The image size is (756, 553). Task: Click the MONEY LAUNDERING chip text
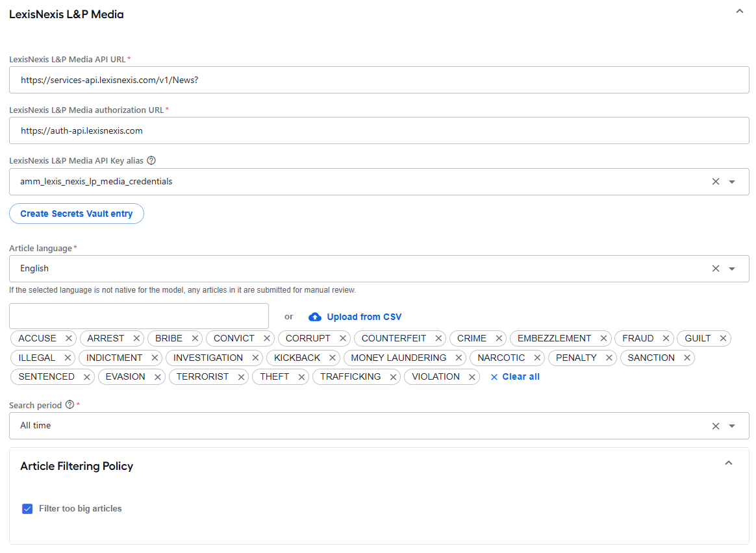click(399, 358)
